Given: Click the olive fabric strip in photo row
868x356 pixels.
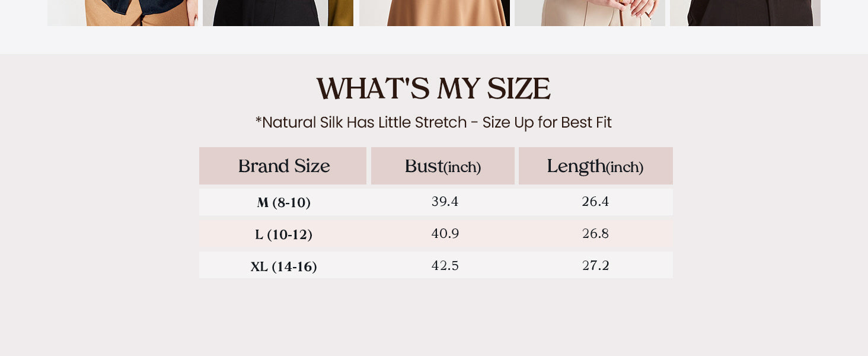Looking at the screenshot, I should point(341,12).
